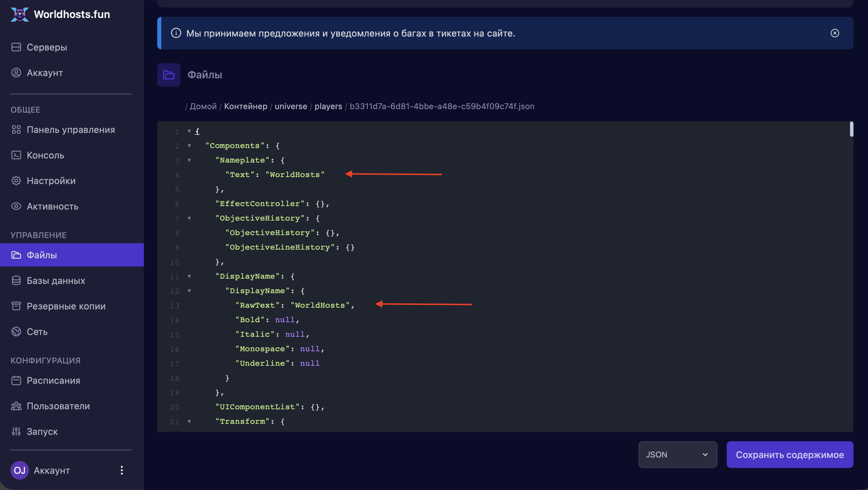Go to Пользователи sidebar item

pyautogui.click(x=58, y=406)
